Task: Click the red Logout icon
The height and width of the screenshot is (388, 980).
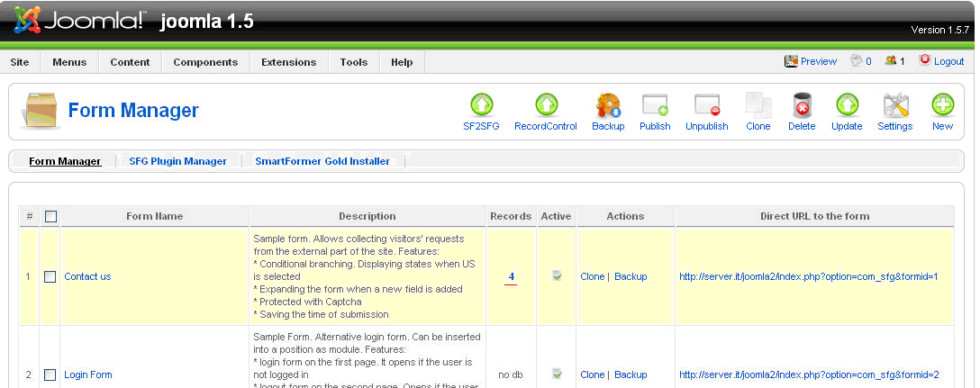Action: (x=925, y=60)
